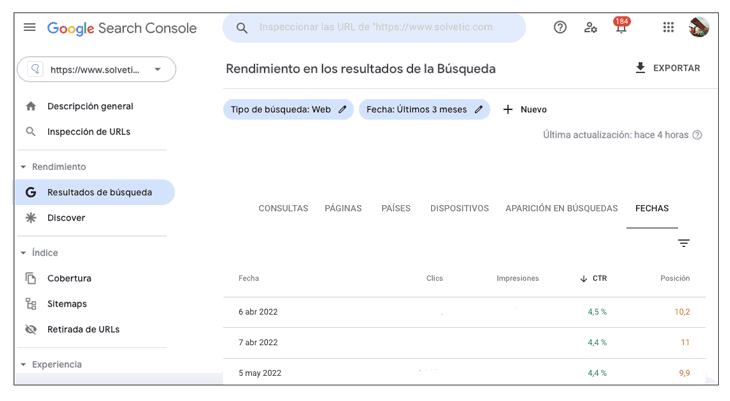Click the Fecha: Últimos 3 meses chip
This screenshot has width=730, height=401.
click(x=424, y=109)
